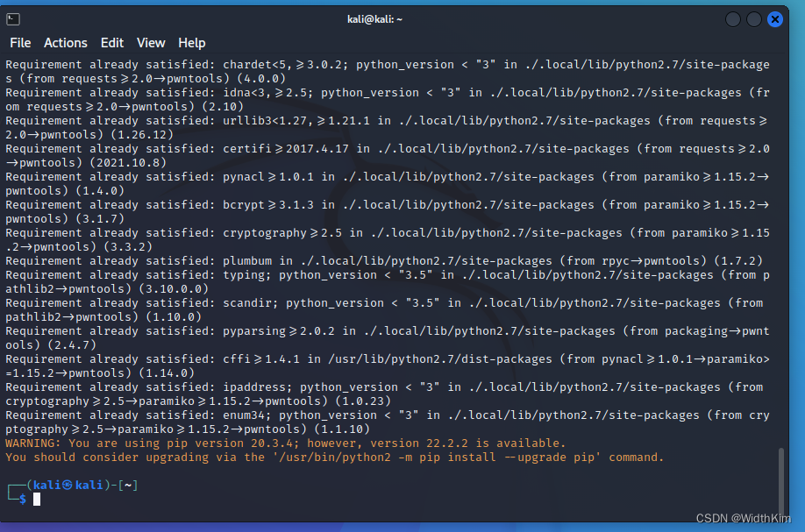
Task: Open the View menu
Action: (x=150, y=42)
